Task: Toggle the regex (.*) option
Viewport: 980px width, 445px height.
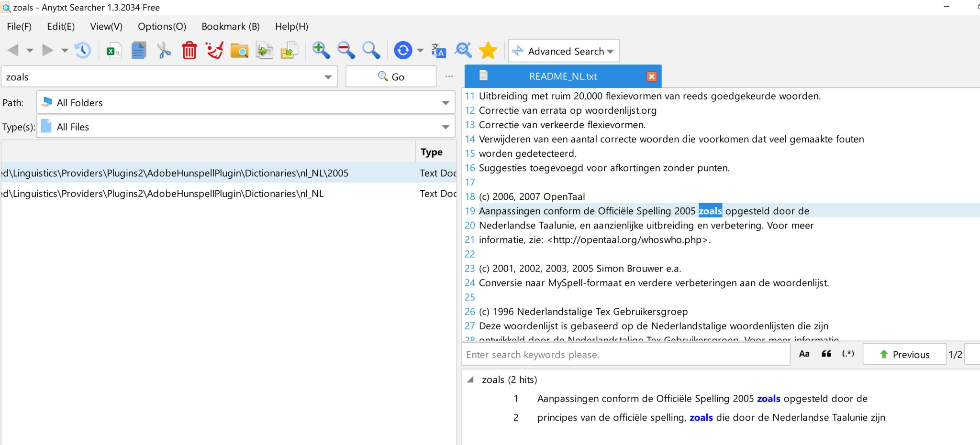Action: (x=848, y=354)
